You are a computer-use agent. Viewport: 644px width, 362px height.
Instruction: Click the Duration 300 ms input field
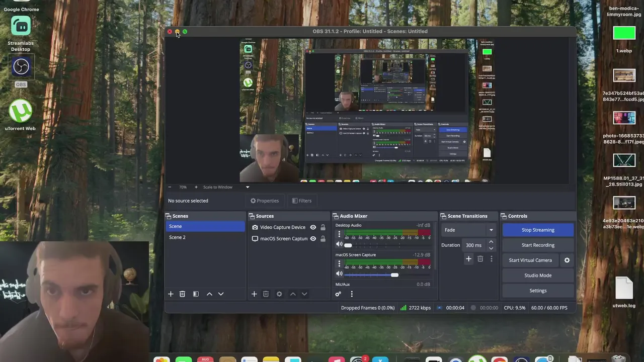474,245
